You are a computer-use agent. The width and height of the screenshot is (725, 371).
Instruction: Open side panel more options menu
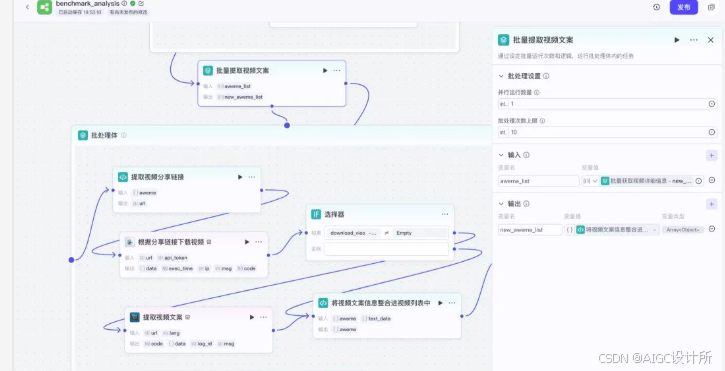(x=694, y=40)
